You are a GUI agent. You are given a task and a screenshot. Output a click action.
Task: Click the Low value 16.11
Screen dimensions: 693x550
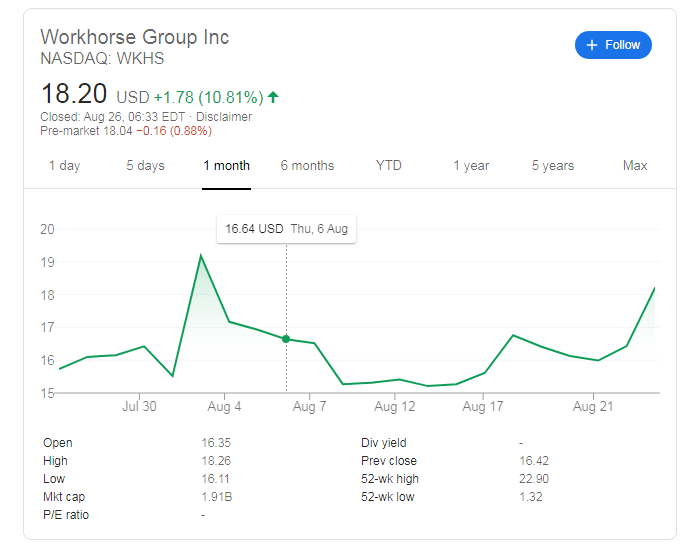[215, 479]
